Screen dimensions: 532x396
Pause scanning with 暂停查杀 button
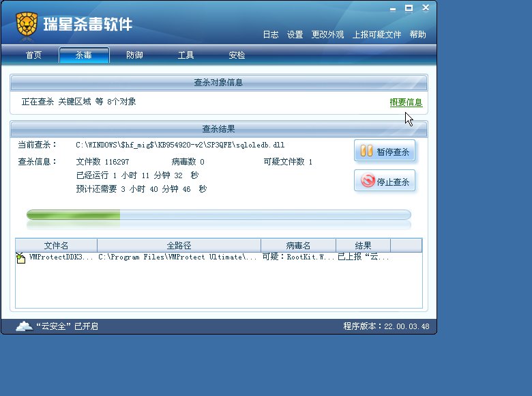tap(385, 151)
